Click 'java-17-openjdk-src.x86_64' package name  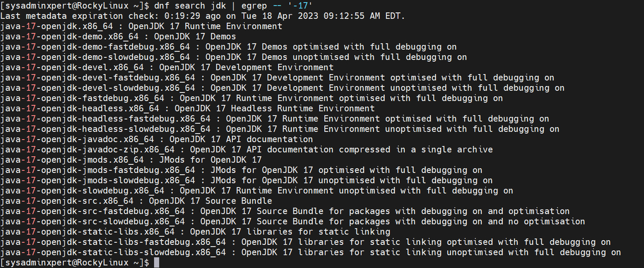(x=67, y=201)
